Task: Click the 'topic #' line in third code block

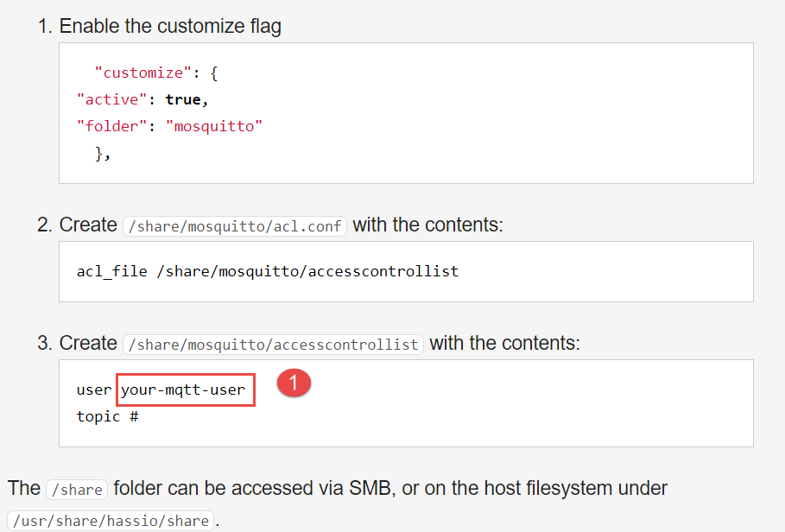Action: tap(108, 416)
